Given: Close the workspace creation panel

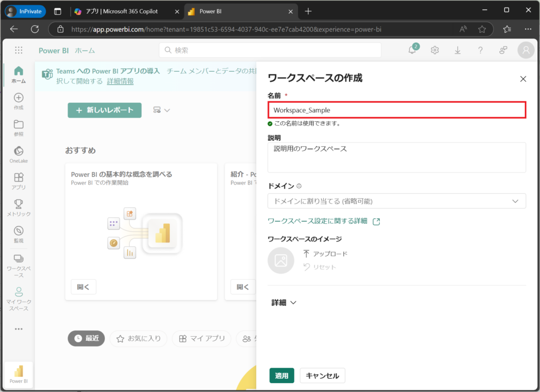Looking at the screenshot, I should (523, 79).
